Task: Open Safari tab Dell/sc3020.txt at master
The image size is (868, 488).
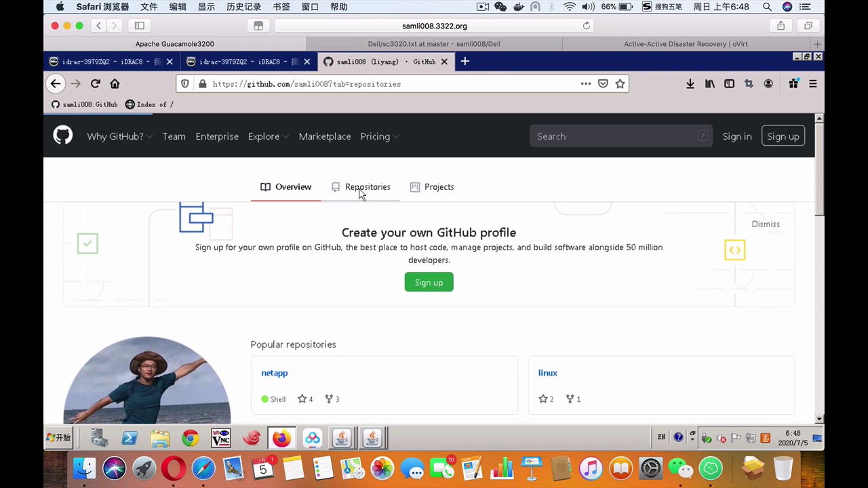Action: click(x=434, y=44)
